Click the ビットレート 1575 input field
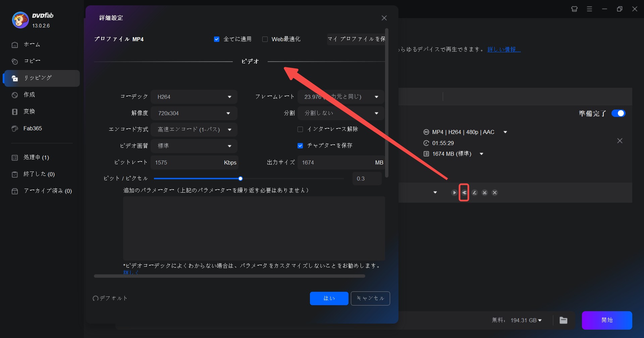Viewport: 644px width, 338px height. point(186,162)
